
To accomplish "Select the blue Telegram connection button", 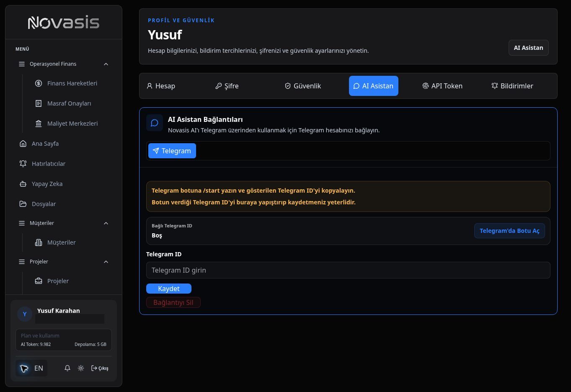I will 172,151.
